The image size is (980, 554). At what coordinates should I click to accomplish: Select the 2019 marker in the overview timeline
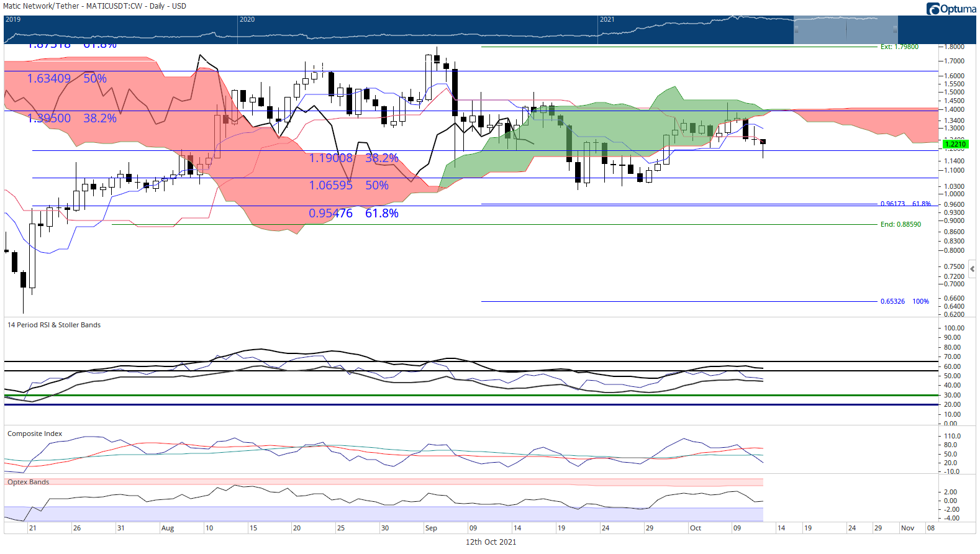pyautogui.click(x=13, y=19)
